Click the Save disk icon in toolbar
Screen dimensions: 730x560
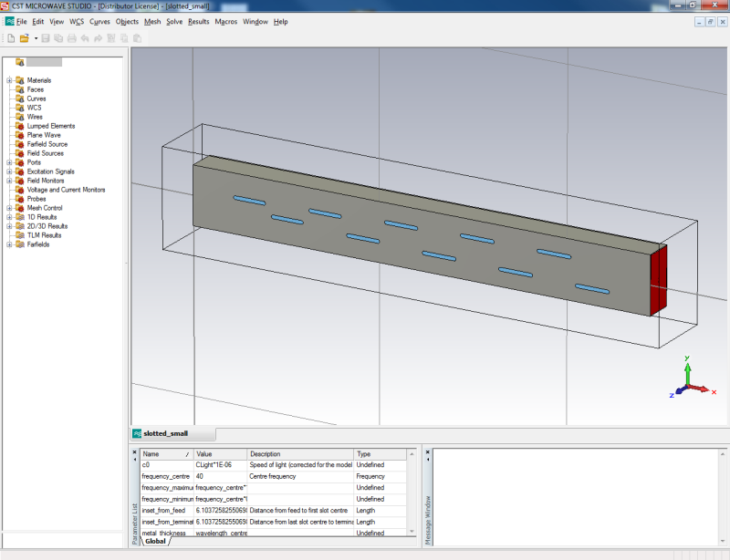click(x=46, y=38)
